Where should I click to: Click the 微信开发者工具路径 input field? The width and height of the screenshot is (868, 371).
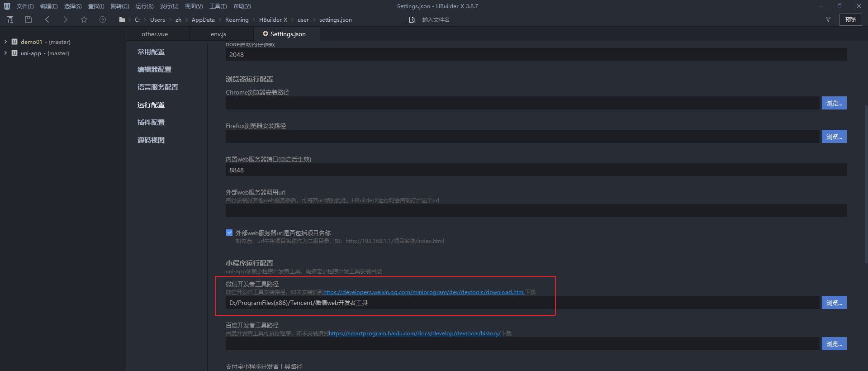pos(522,303)
